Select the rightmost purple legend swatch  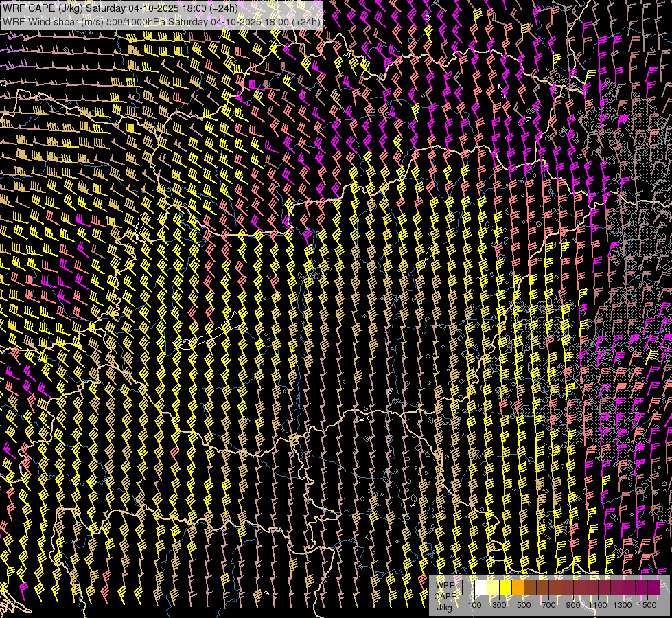[653, 588]
